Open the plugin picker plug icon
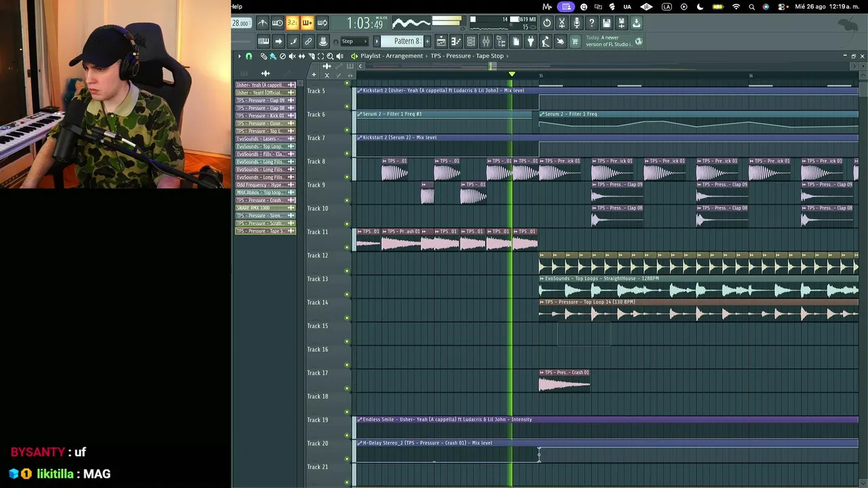The width and height of the screenshot is (868, 488). (530, 42)
